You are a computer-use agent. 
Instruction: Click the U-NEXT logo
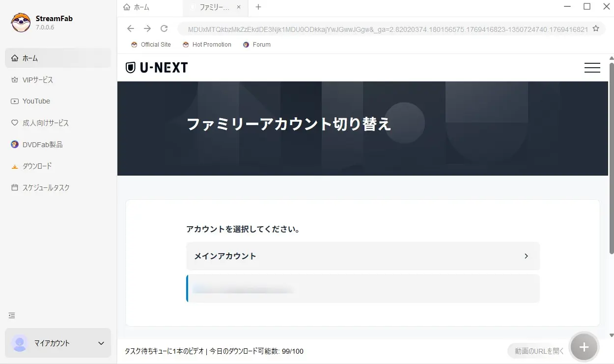[x=157, y=68]
